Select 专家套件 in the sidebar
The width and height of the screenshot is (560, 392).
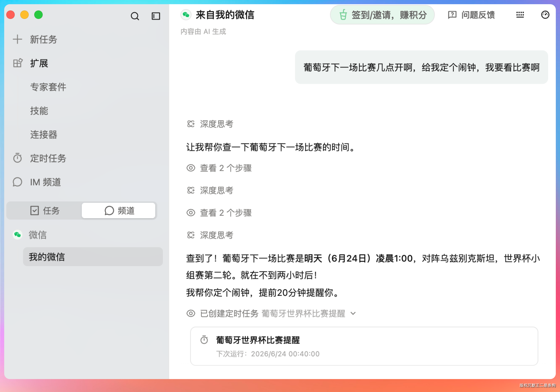pos(48,87)
